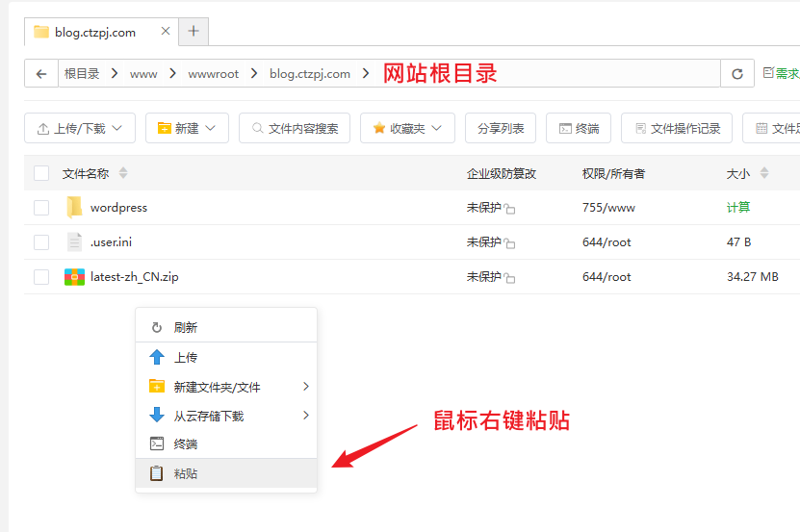Click the .user.ini file icon
Viewport: 800px width, 532px height.
(74, 242)
